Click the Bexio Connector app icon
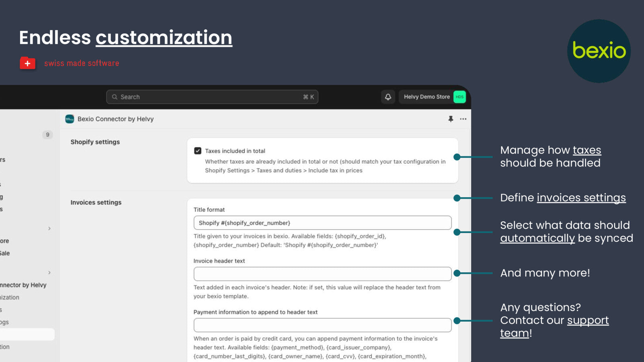The height and width of the screenshot is (362, 644). (70, 119)
